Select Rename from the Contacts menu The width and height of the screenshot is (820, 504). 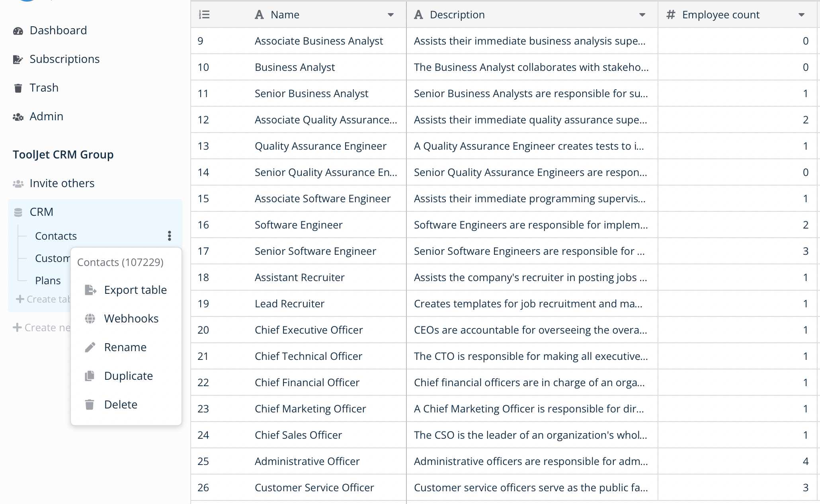[x=125, y=348]
